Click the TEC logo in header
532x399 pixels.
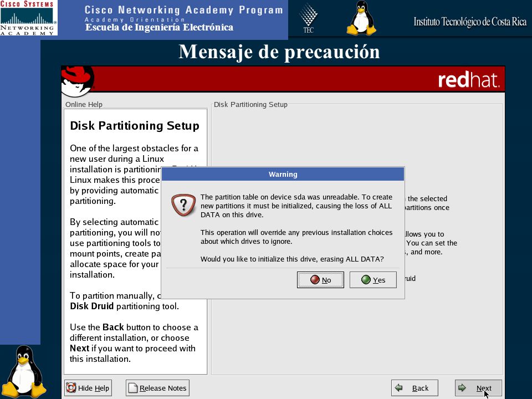309,18
